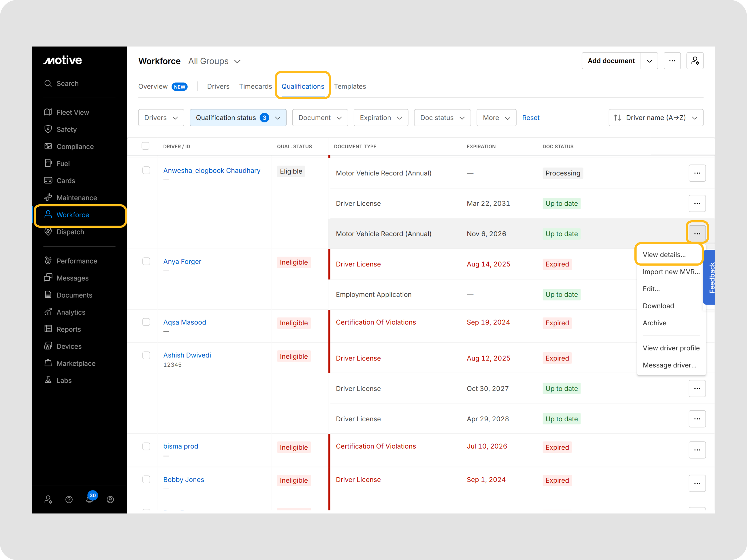Choose Message driver... from context menu
Image resolution: width=747 pixels, height=560 pixels.
point(671,365)
